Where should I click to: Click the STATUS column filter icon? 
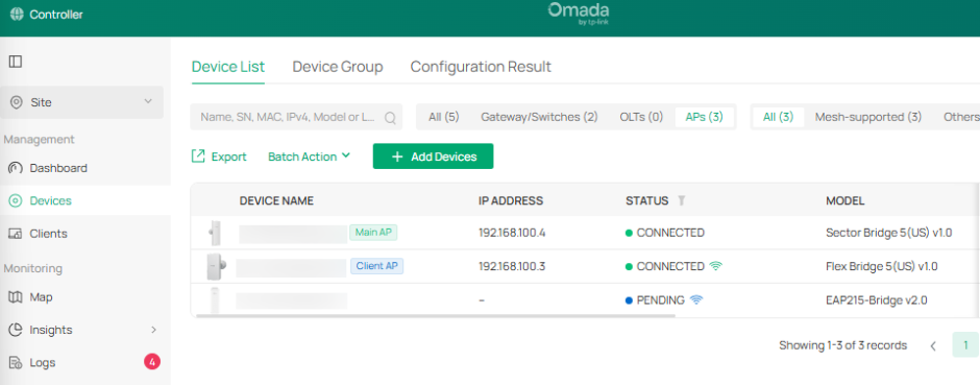point(681,201)
